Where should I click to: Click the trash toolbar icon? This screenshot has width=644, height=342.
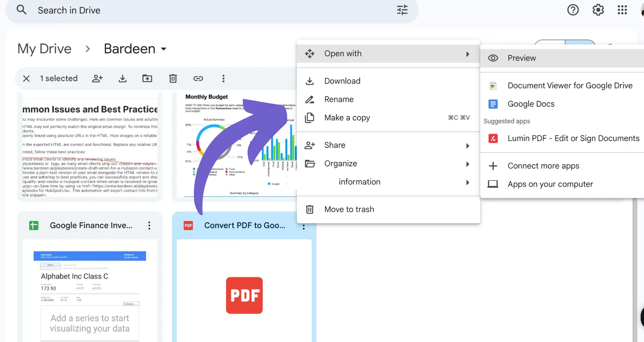point(173,78)
